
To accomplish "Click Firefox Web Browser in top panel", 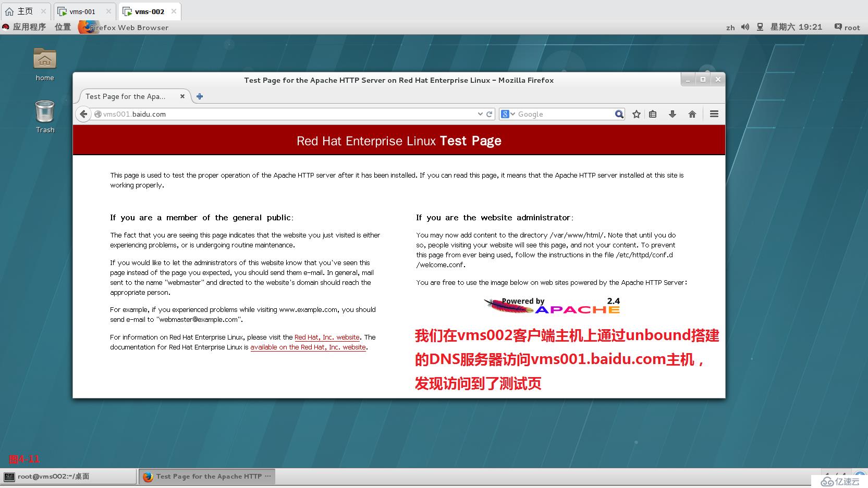I will click(x=124, y=27).
